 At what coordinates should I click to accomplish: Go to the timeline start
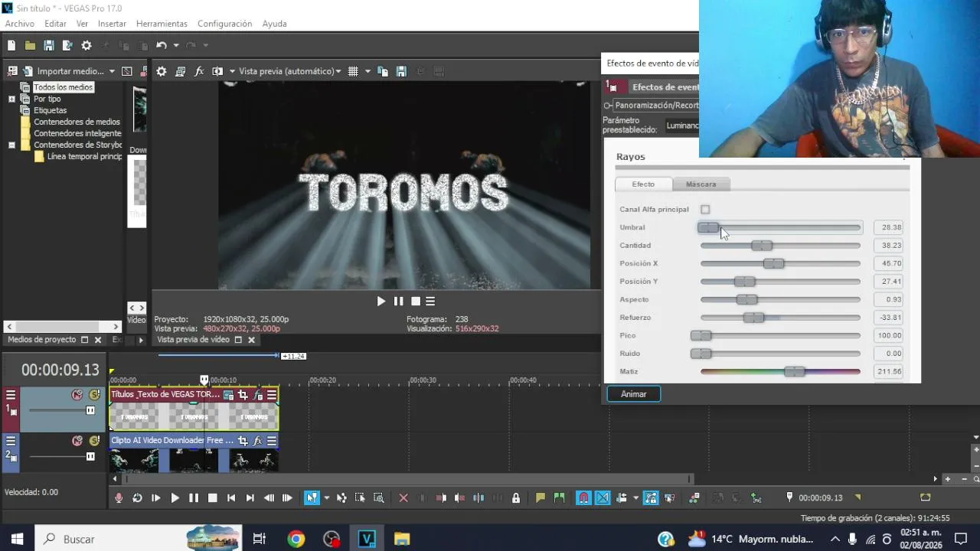[231, 498]
